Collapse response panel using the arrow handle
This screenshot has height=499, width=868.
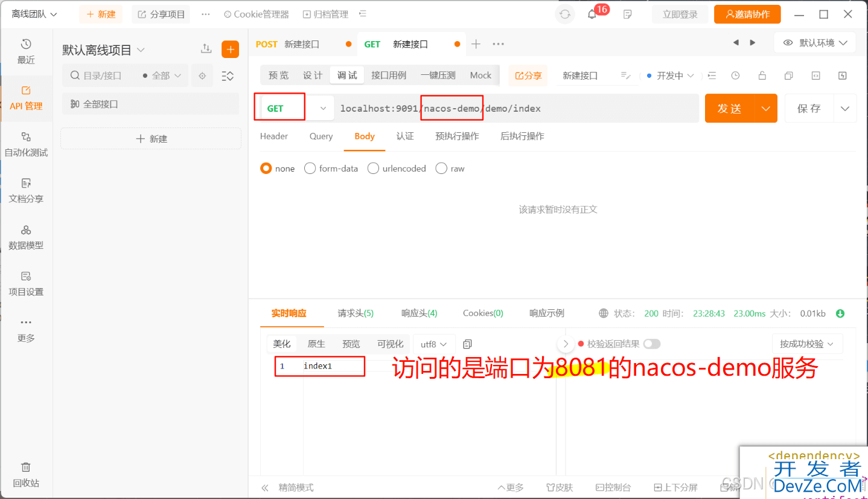pyautogui.click(x=566, y=344)
